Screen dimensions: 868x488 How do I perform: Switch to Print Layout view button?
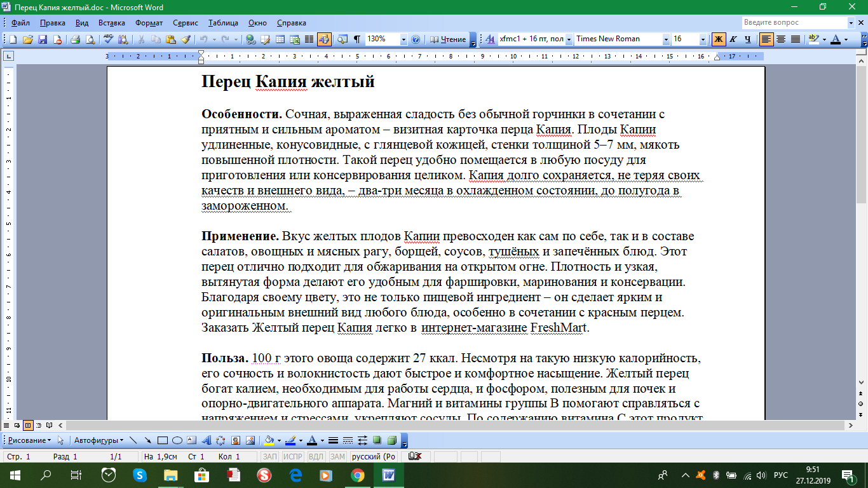pos(28,424)
